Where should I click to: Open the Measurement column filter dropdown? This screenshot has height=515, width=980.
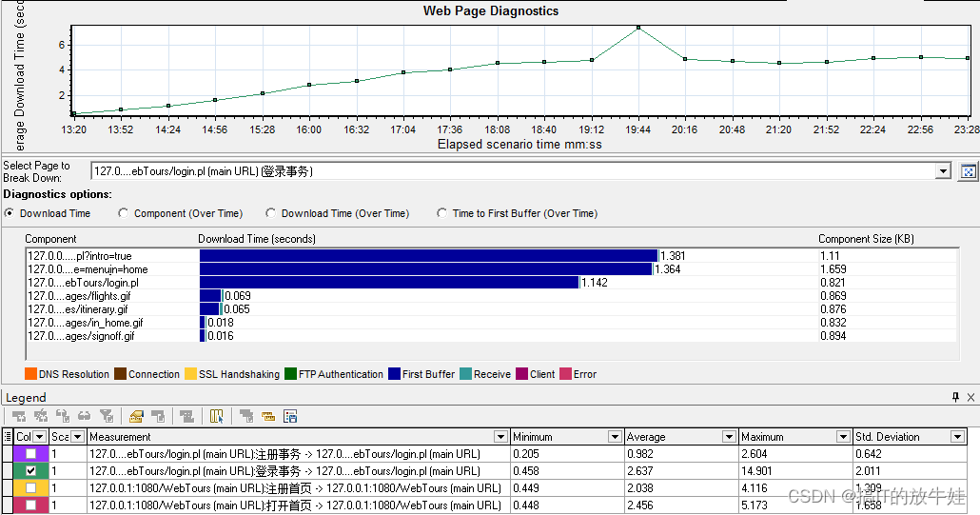coord(500,436)
